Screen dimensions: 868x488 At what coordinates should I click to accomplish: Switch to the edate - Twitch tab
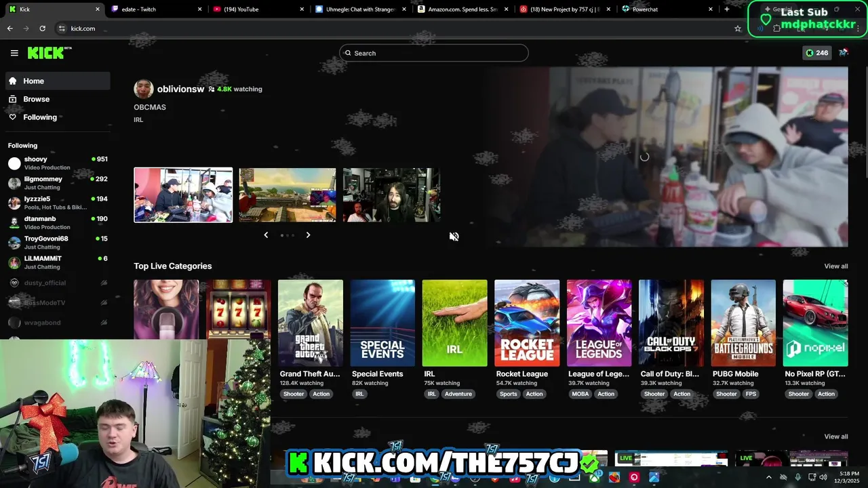point(157,9)
